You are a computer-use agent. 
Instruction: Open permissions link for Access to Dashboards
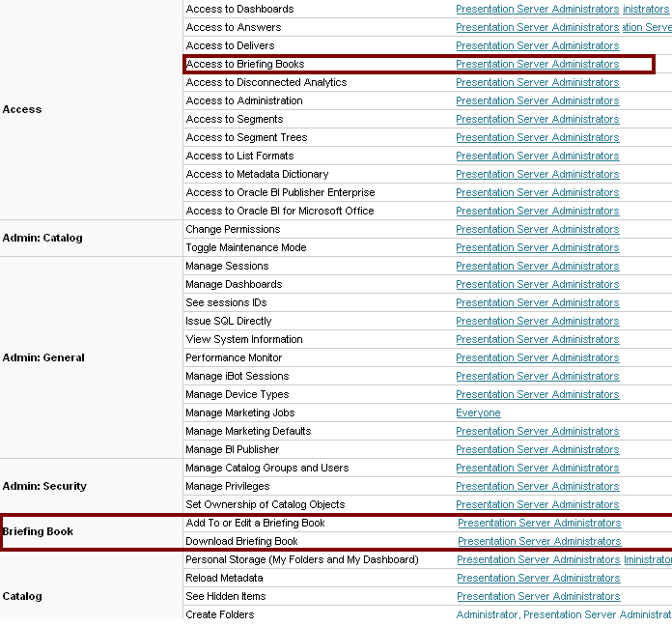(538, 9)
